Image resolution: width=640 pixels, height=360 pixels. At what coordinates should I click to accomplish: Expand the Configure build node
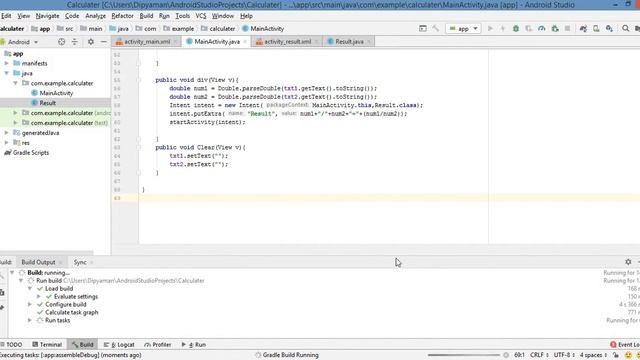click(30, 304)
